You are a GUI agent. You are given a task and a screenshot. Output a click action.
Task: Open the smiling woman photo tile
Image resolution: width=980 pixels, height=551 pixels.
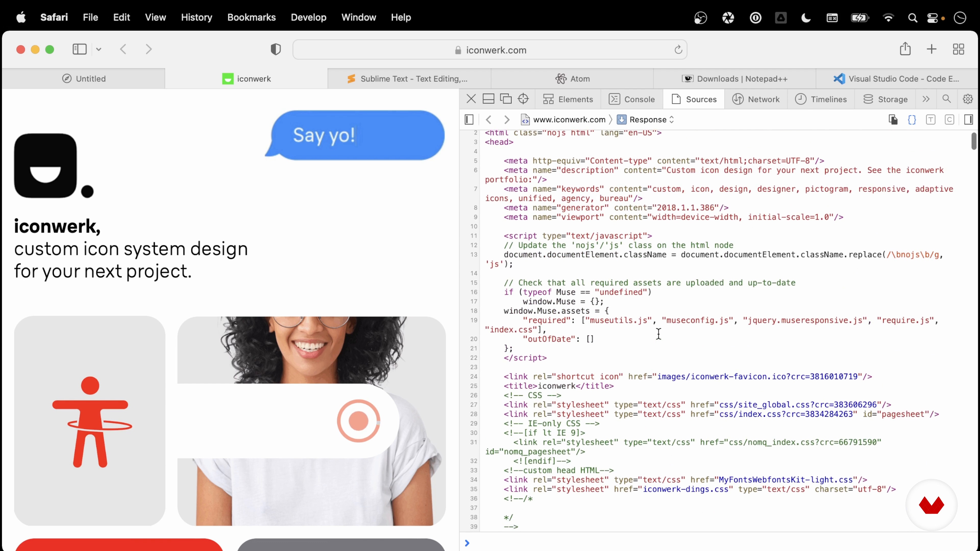click(311, 421)
